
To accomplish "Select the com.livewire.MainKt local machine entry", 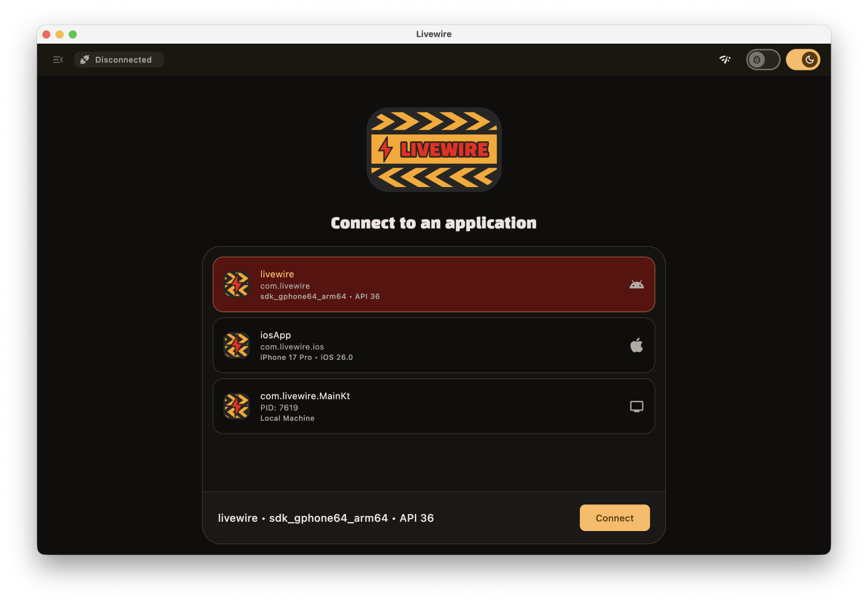I will click(434, 406).
